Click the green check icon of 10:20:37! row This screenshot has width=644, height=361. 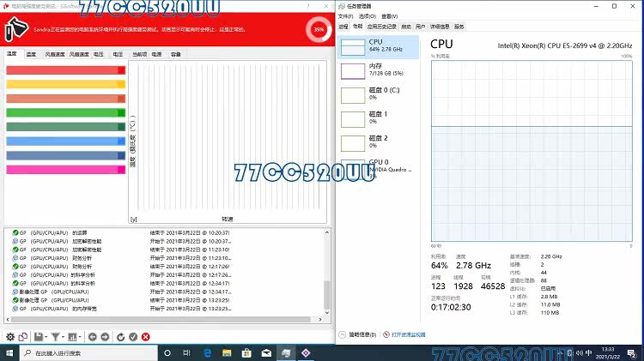pos(15,232)
